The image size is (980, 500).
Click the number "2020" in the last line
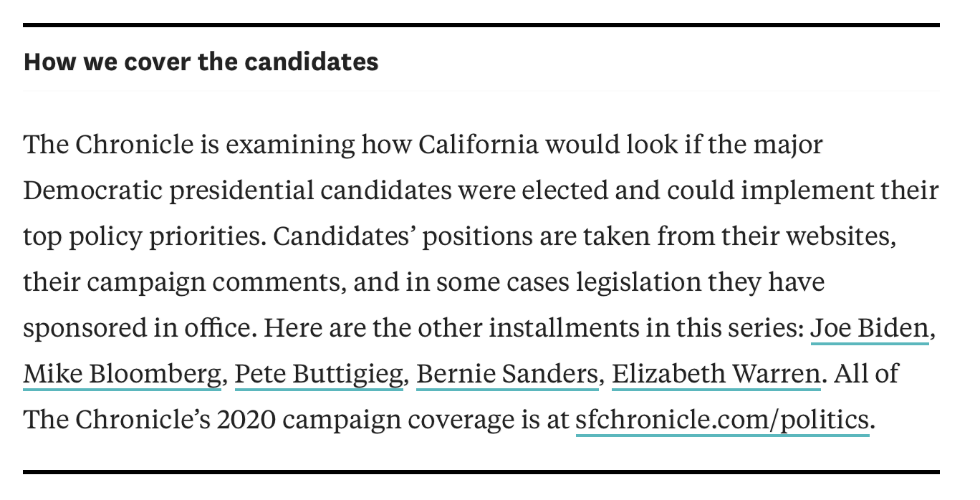[x=246, y=420]
